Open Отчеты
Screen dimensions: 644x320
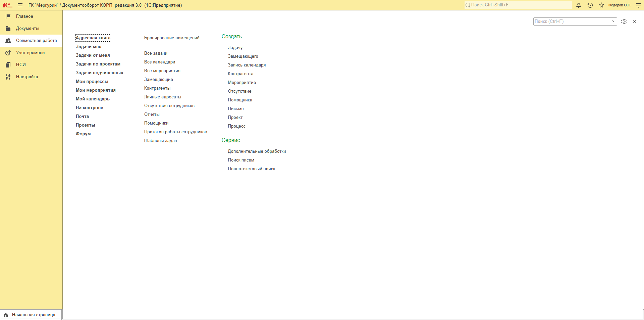pos(152,114)
